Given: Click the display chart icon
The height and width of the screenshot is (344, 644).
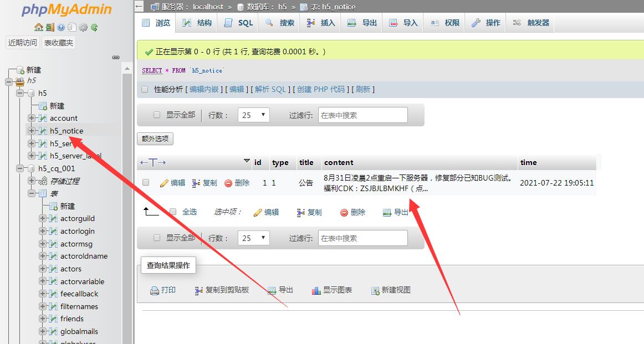Looking at the screenshot, I should click(316, 290).
